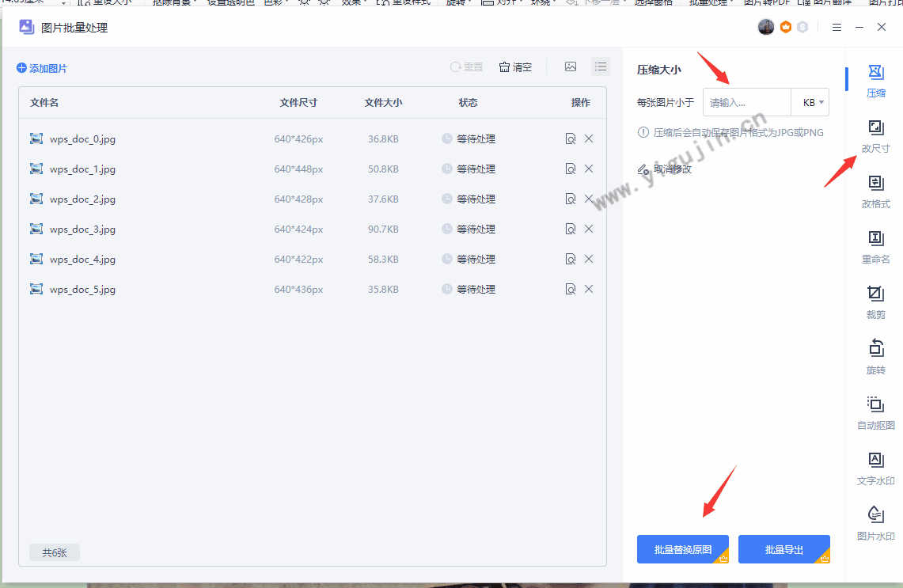The width and height of the screenshot is (903, 588).
Task: Remove wps_doc_0.jpg from the list
Action: point(589,138)
